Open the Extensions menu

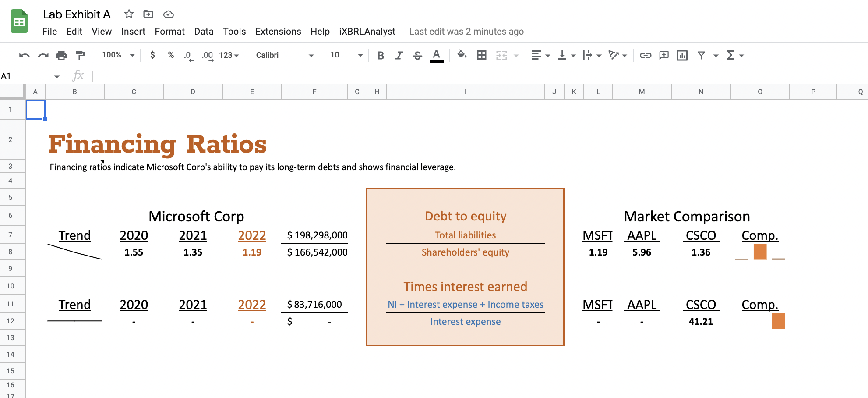pos(278,31)
